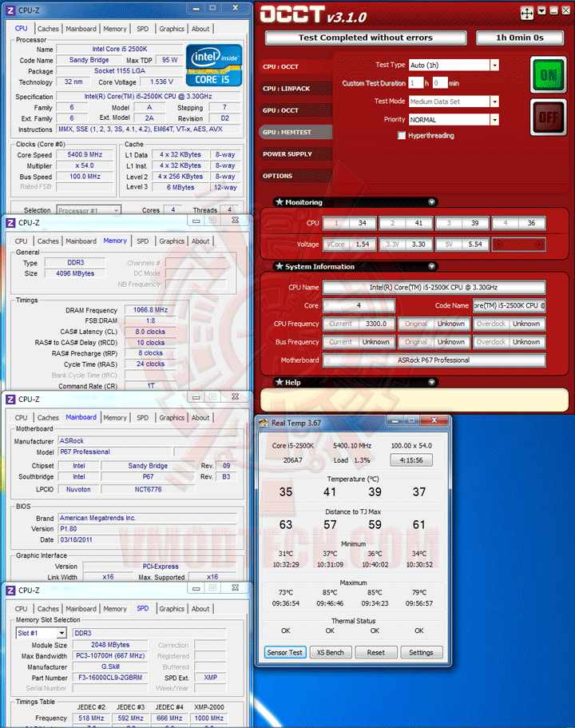575x728 pixels.
Task: Click the LPCIO model NCT6776 value
Action: tap(148, 489)
